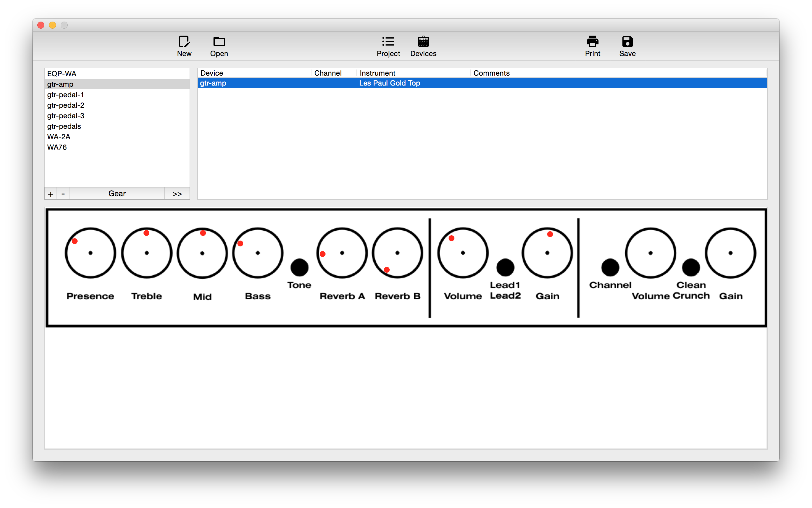Adjust the rightmost Gain knob
Viewport: 812px width, 508px height.
[x=731, y=253]
